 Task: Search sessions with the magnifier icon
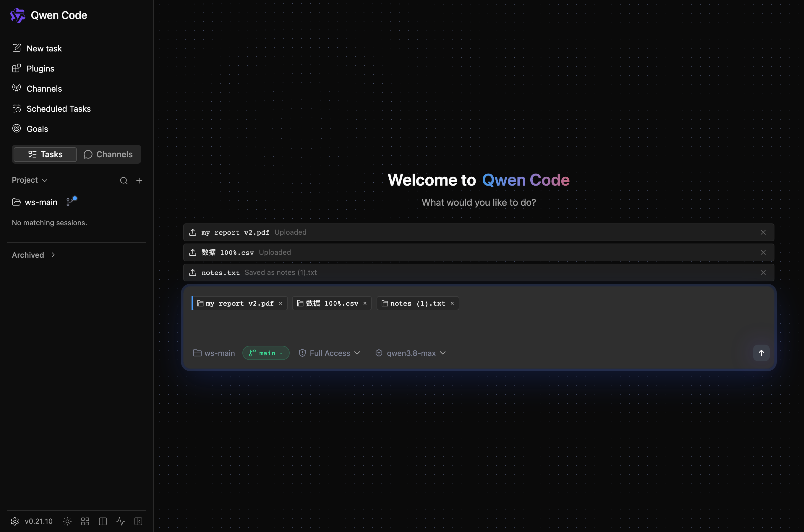[x=124, y=181]
